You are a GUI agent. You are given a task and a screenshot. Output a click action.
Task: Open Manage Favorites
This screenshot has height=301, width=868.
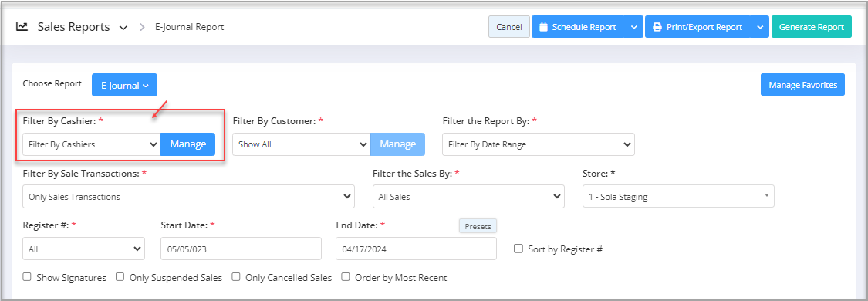pyautogui.click(x=802, y=85)
